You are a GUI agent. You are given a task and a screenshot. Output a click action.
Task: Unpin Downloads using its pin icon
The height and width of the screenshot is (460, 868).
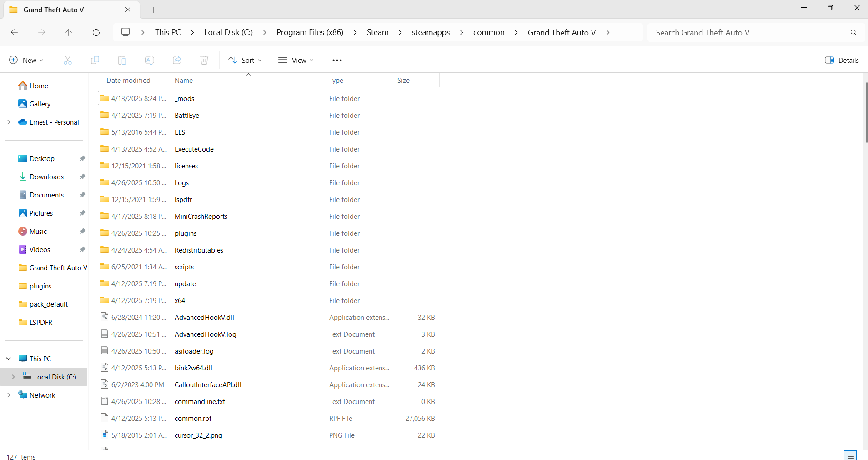[x=82, y=177]
